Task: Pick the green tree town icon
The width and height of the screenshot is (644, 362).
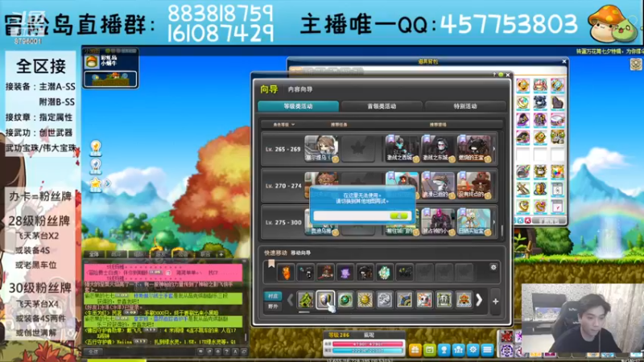Action: pyautogui.click(x=306, y=300)
